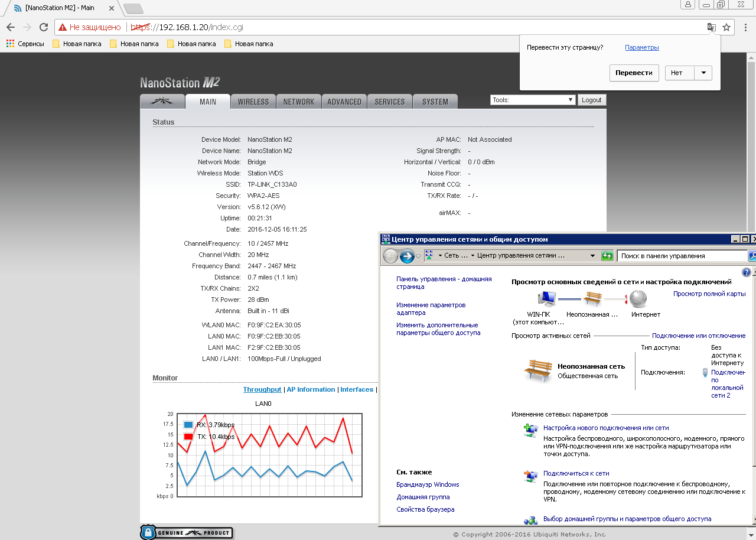Click the Ubiquiti logo tab
Viewport: 756px width, 540px height.
[x=162, y=102]
